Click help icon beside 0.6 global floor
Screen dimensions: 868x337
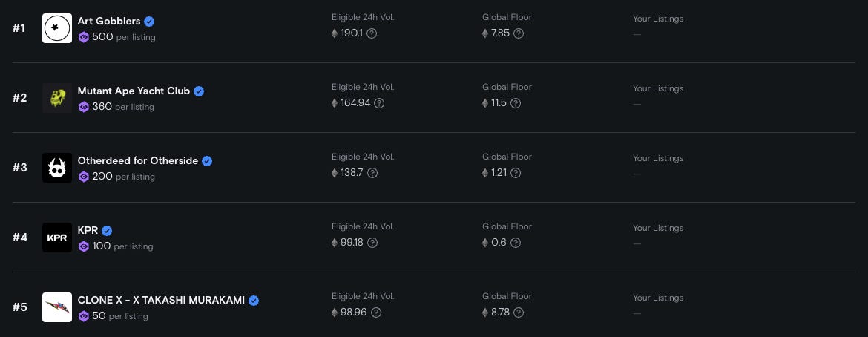516,243
